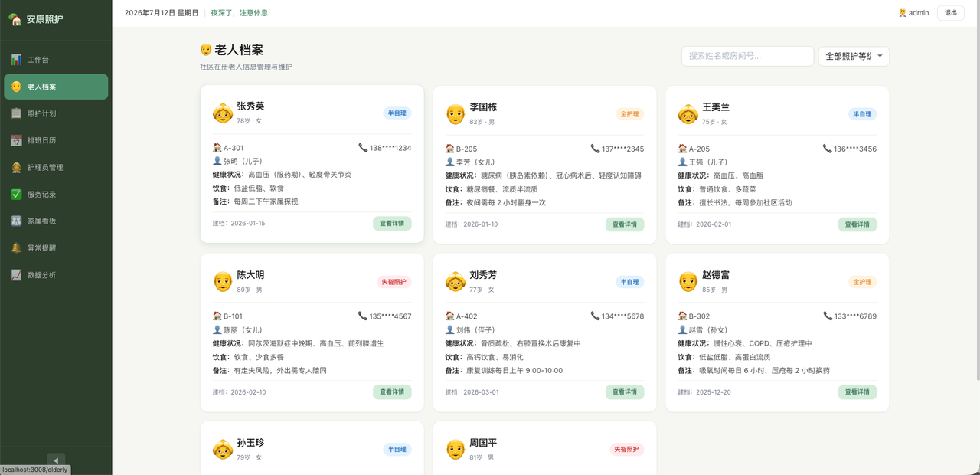Open the 全部照护等级 filter dropdown
The width and height of the screenshot is (980, 475).
click(x=854, y=56)
